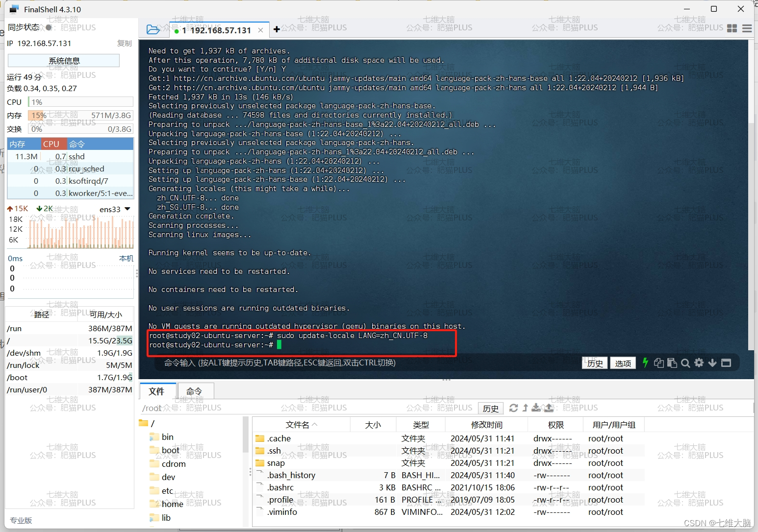Screen dimensions: 758x532
Task: Open the connection manager folder icon
Action: click(153, 30)
